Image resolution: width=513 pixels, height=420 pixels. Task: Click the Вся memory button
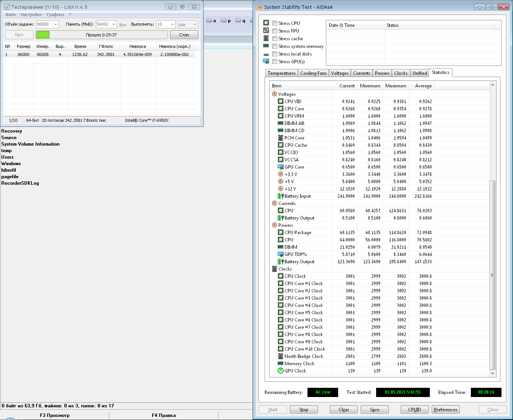click(123, 25)
